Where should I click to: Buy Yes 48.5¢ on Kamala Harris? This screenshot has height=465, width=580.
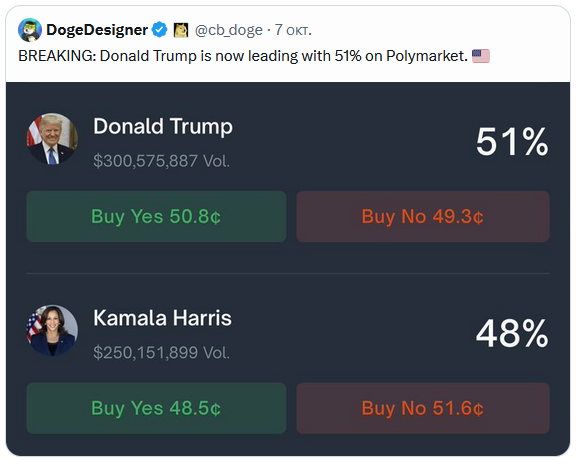point(156,408)
